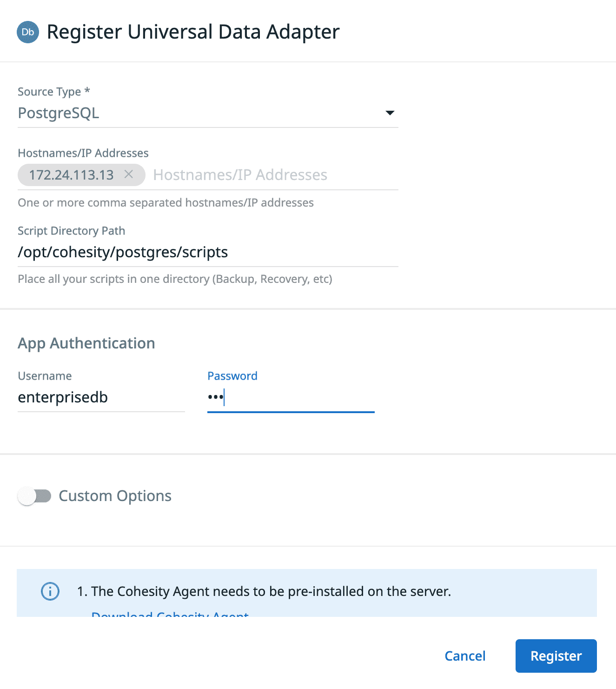Click the Cancel button

(x=464, y=656)
